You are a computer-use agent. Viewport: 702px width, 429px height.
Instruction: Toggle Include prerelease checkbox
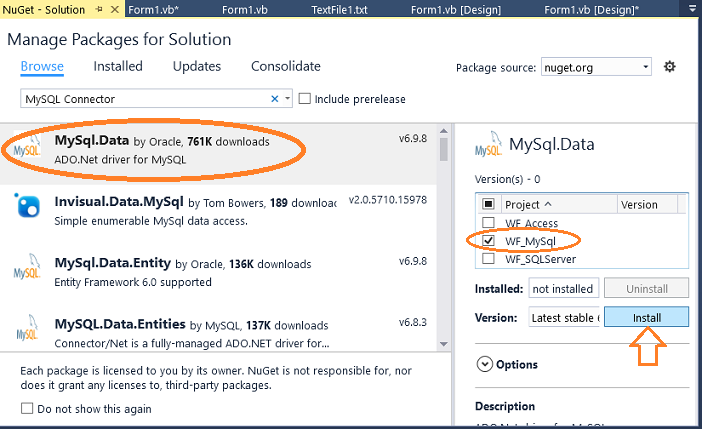pos(304,99)
